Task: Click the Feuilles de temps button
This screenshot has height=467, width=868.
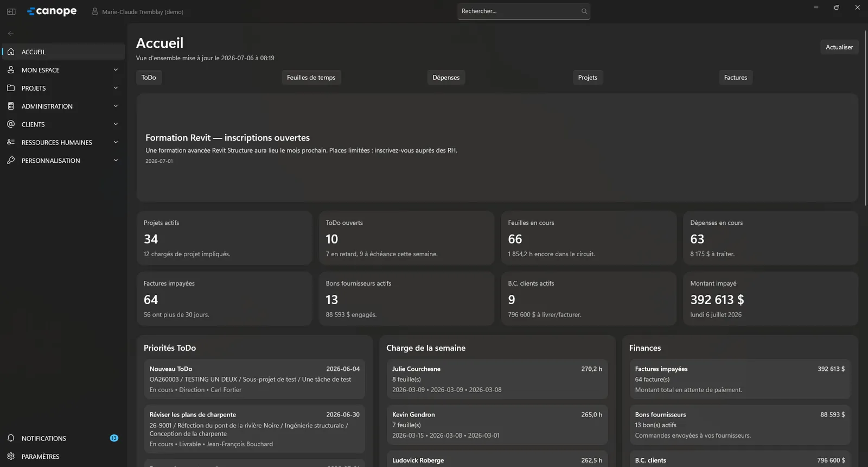Action: pyautogui.click(x=311, y=77)
